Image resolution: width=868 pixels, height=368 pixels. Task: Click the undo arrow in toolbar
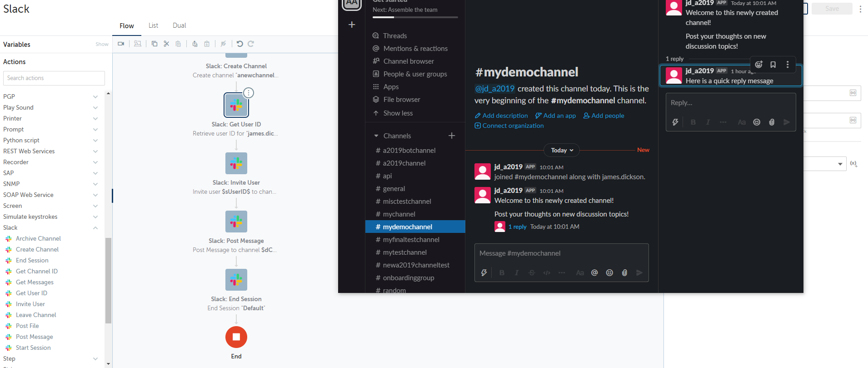point(240,44)
